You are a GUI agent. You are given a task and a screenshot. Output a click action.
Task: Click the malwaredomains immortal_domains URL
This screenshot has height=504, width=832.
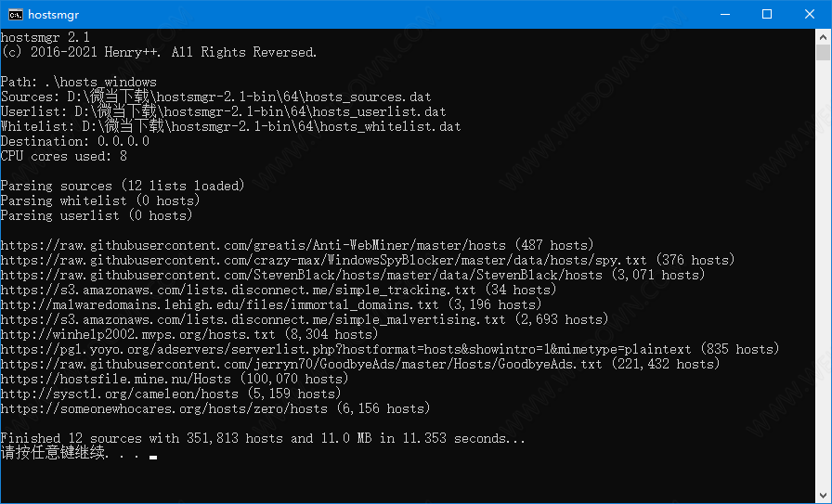(220, 304)
